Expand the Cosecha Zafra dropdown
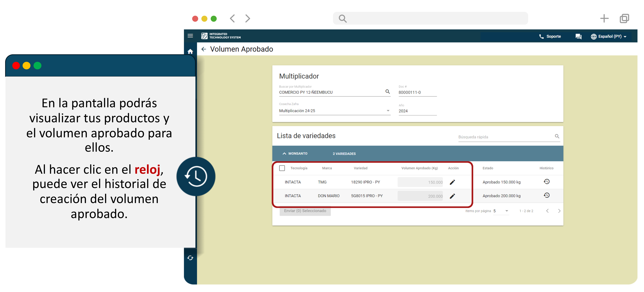Screen dimensions: 644x292 tap(388, 110)
